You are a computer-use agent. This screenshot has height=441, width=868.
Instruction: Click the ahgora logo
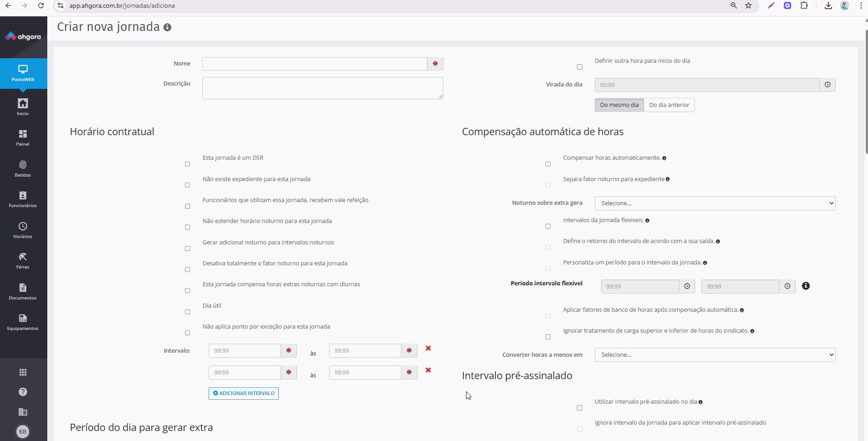(23, 36)
